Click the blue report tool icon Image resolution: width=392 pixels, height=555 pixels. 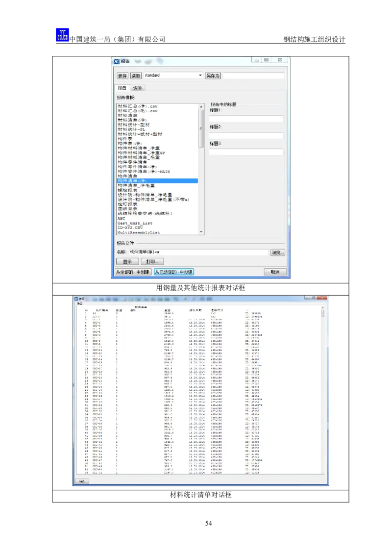[x=62, y=35]
